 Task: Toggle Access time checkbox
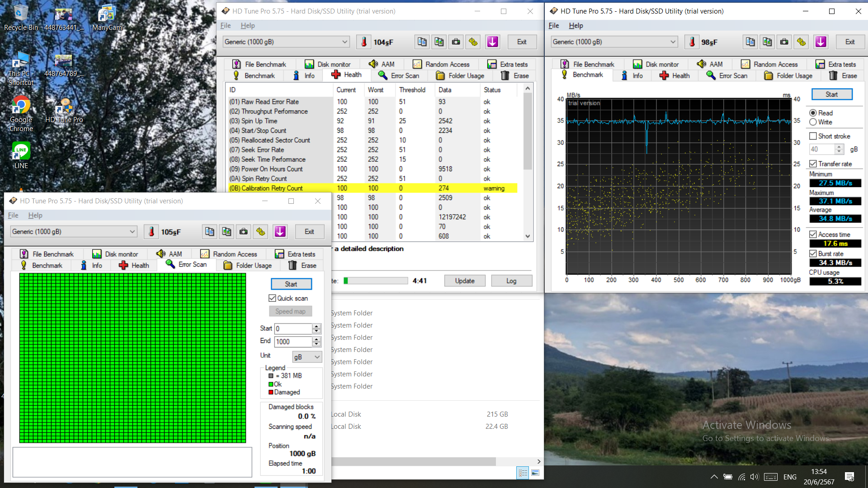click(813, 234)
